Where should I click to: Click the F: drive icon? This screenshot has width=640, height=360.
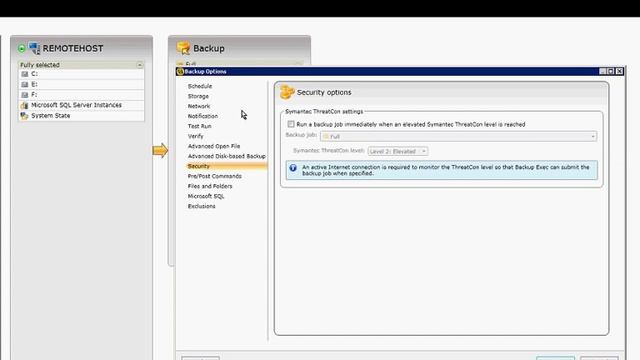tap(24, 95)
